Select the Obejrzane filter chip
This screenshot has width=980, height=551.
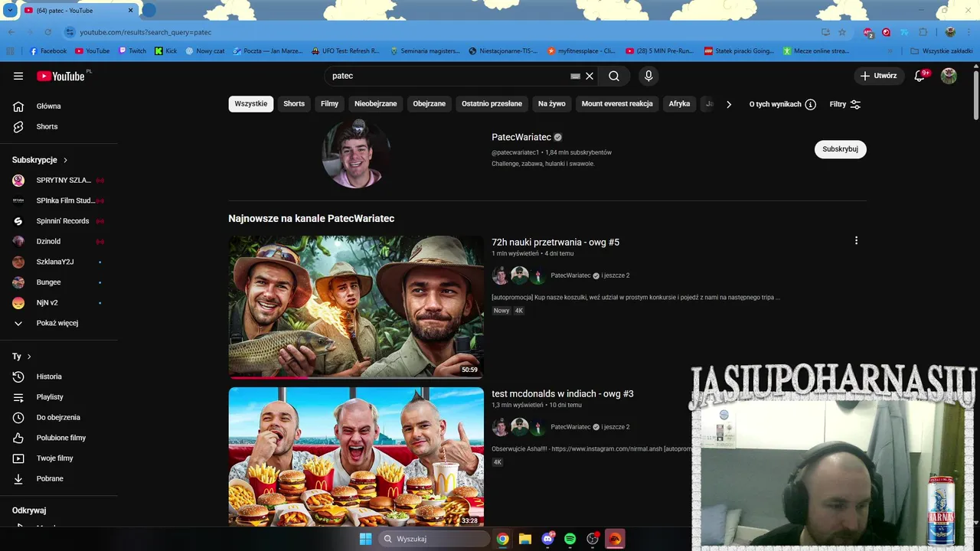(430, 104)
